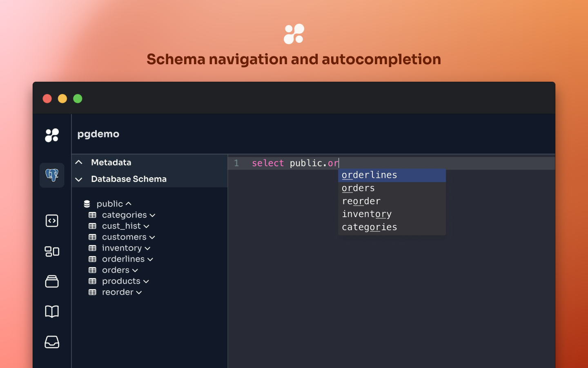
Task: Open the book documentation sidebar icon
Action: click(52, 312)
